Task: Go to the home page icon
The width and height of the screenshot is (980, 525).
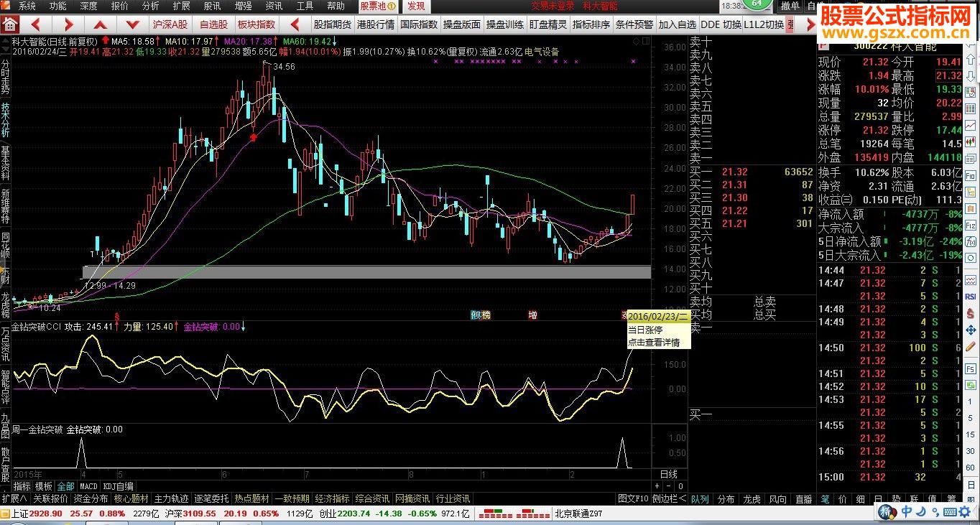Action: click(x=10, y=24)
